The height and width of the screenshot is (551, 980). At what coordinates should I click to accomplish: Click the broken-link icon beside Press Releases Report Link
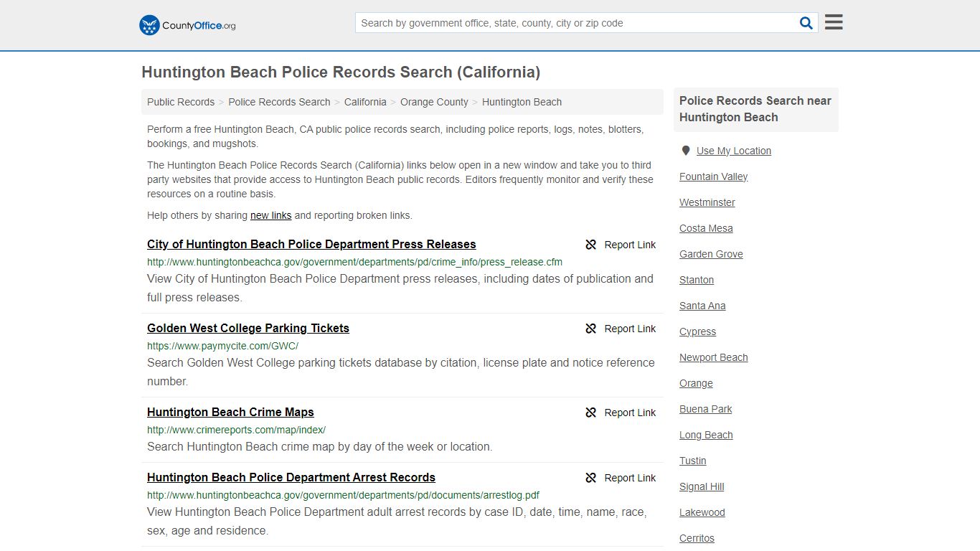590,245
